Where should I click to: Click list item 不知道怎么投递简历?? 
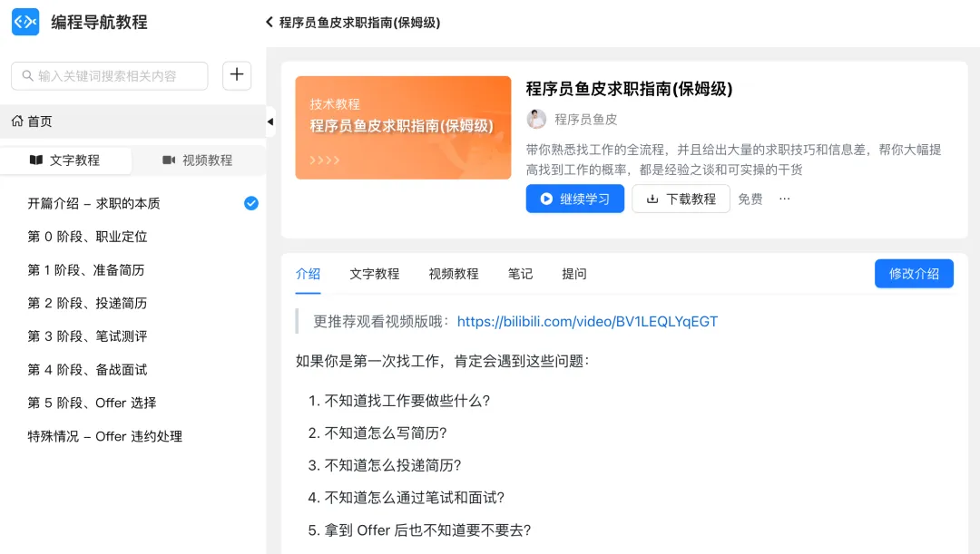[x=393, y=465]
